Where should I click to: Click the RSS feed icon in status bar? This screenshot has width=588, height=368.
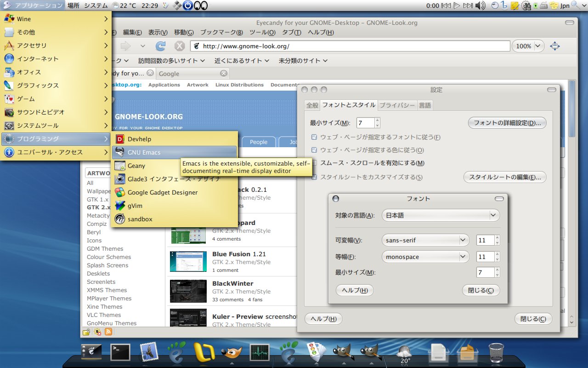pyautogui.click(x=109, y=332)
